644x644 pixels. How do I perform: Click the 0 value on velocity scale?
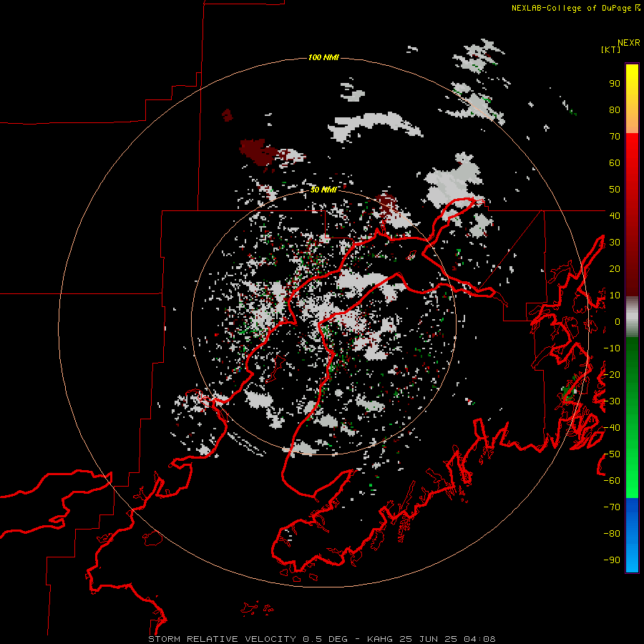618,321
